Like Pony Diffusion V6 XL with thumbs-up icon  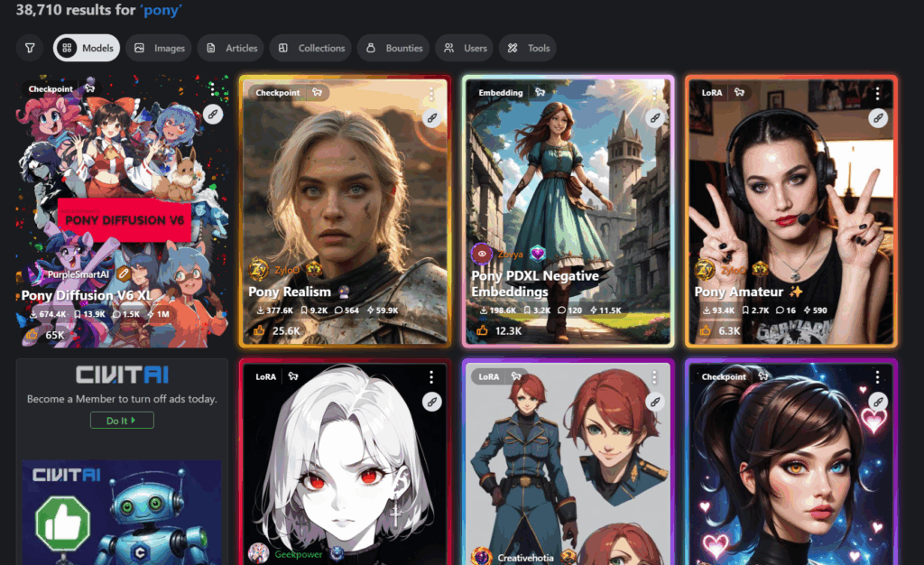32,335
